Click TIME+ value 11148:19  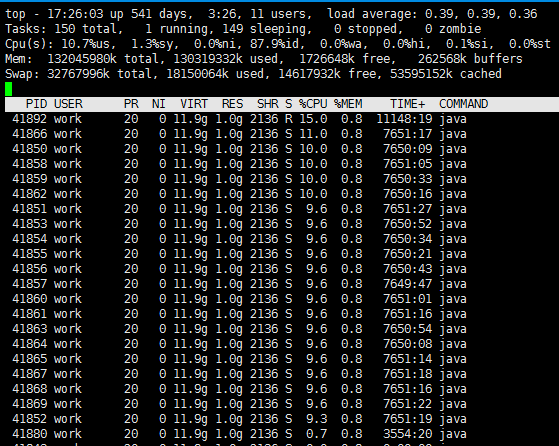[404, 119]
